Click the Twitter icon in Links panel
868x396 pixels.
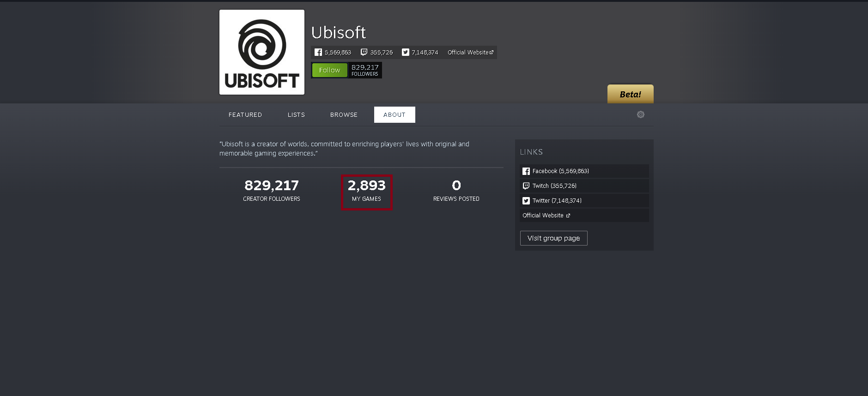click(526, 201)
